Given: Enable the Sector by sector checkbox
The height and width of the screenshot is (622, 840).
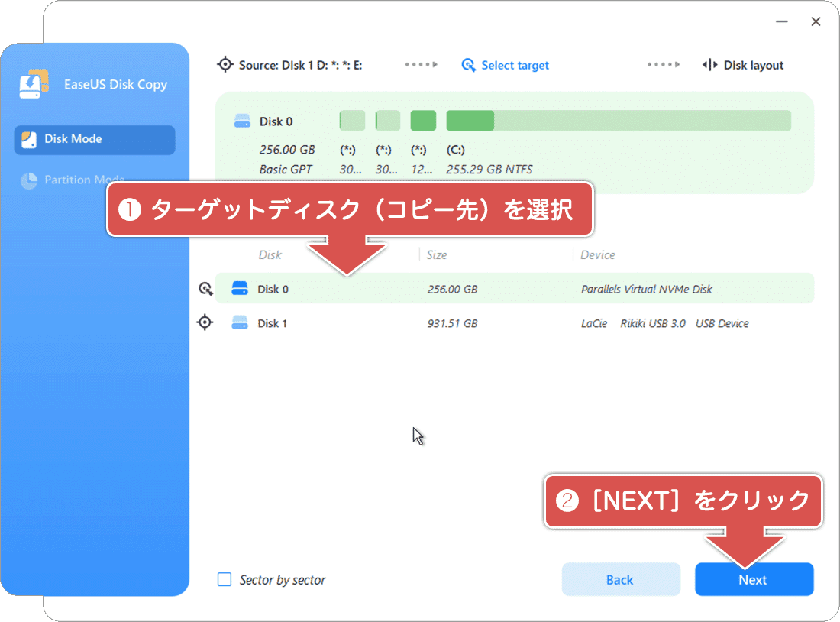Looking at the screenshot, I should 224,580.
